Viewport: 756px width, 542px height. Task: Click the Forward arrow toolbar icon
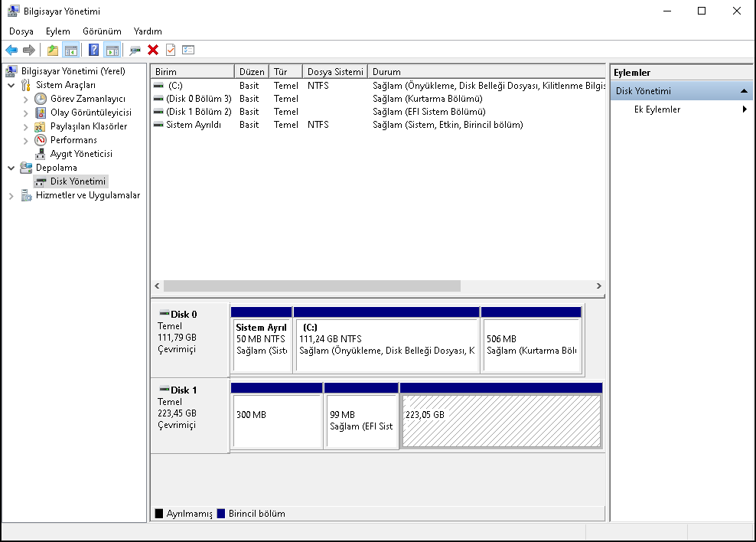(29, 50)
